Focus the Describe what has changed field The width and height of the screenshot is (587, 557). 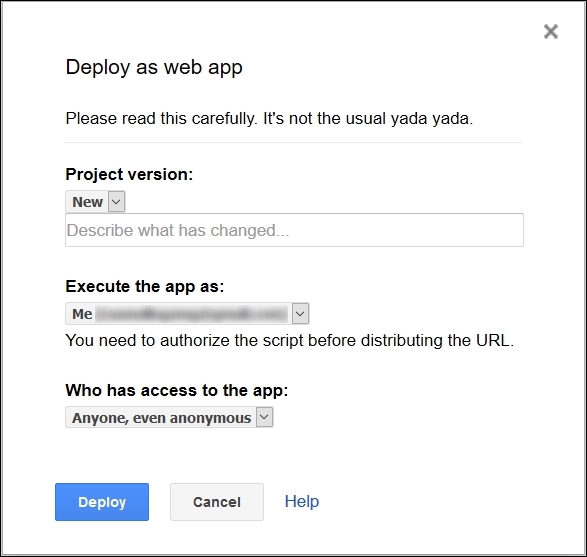coord(294,230)
